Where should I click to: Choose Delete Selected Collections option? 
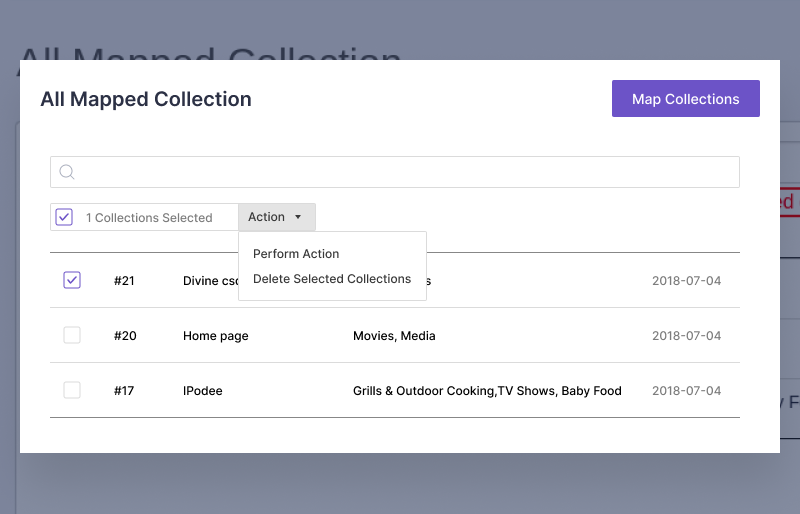pyautogui.click(x=332, y=279)
